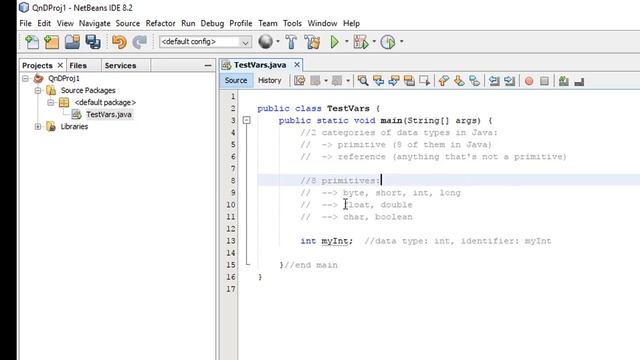This screenshot has width=640, height=360.
Task: Clean and build with hammer-and-broom icon
Action: [x=312, y=42]
